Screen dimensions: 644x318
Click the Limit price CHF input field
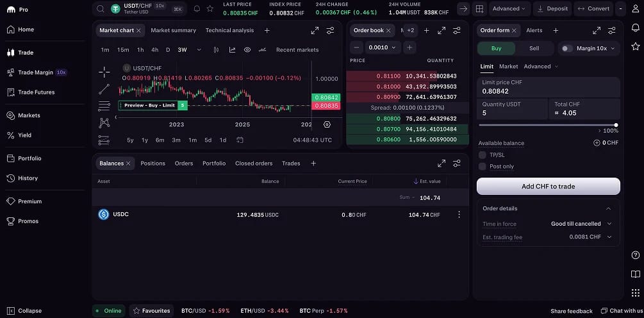click(549, 87)
